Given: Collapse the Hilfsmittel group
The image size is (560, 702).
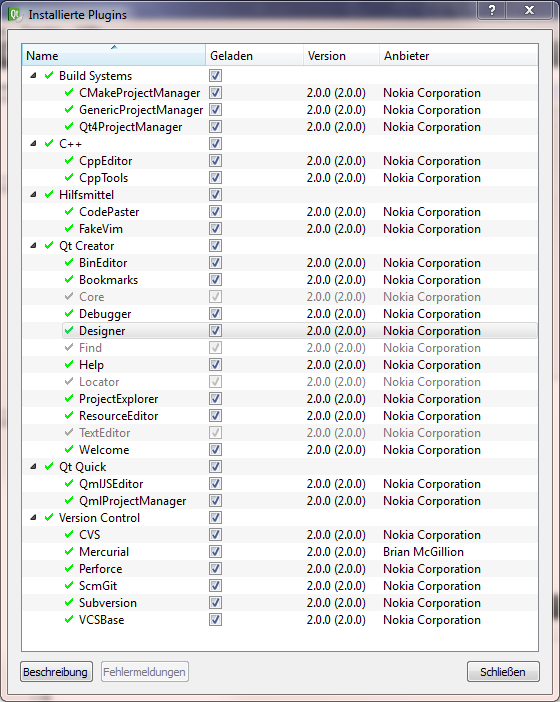Looking at the screenshot, I should (33, 195).
